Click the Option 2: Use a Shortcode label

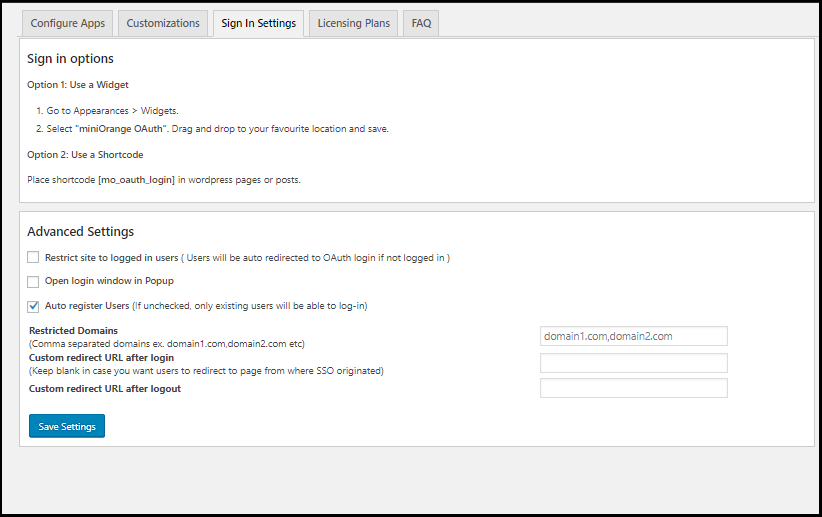click(85, 155)
